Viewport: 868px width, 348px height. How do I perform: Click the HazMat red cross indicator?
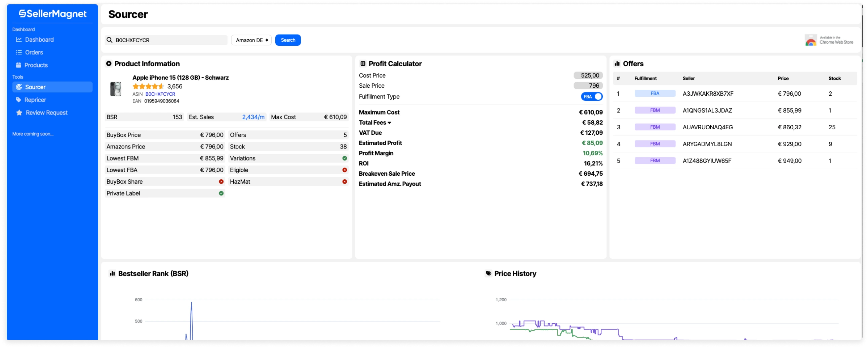345,182
